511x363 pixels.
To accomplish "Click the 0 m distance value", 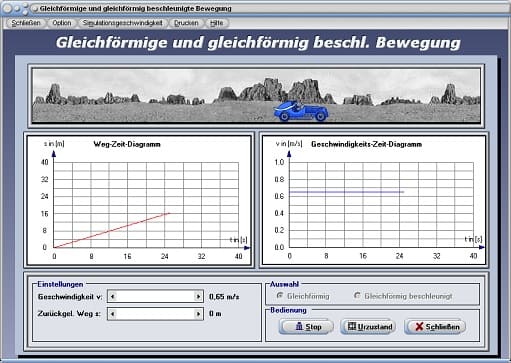I will [215, 314].
